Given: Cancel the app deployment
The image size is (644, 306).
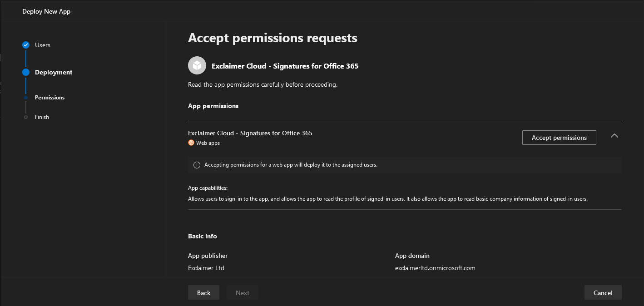Looking at the screenshot, I should (603, 293).
